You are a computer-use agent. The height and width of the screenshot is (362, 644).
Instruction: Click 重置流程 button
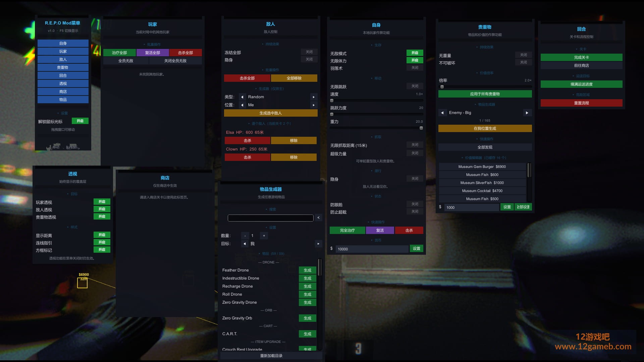pyautogui.click(x=582, y=103)
